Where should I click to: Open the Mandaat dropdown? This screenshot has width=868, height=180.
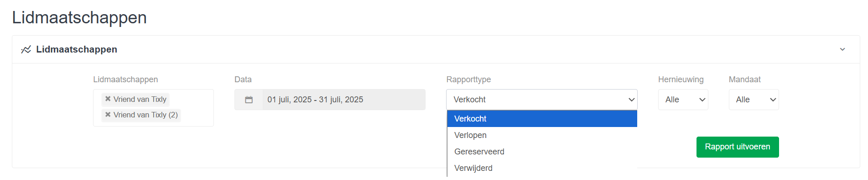[x=754, y=100]
